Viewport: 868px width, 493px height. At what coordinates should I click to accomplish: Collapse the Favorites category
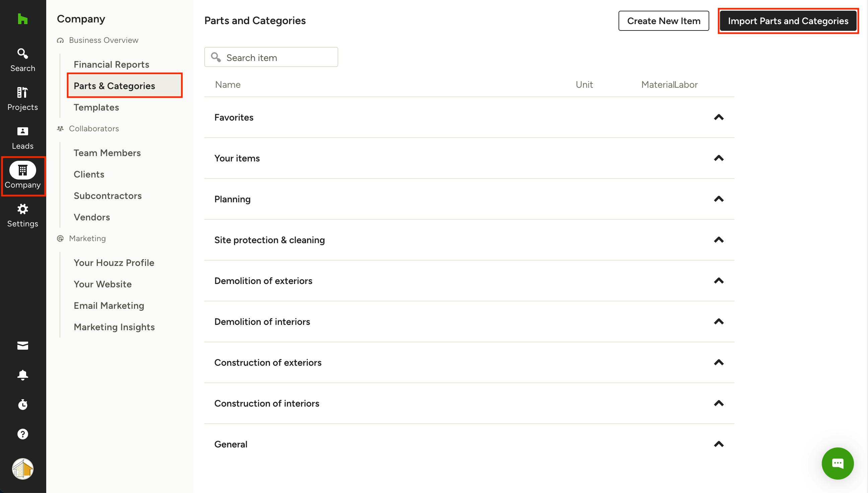(718, 118)
